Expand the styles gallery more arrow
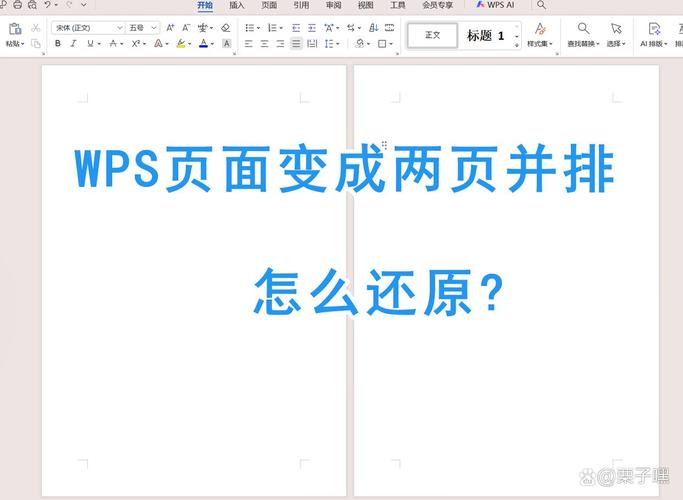 click(517, 45)
